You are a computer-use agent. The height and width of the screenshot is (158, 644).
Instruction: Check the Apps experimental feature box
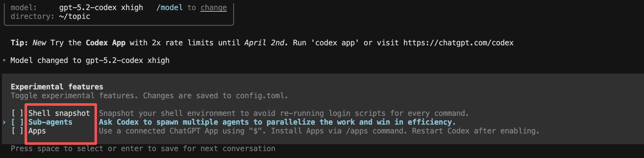point(17,131)
